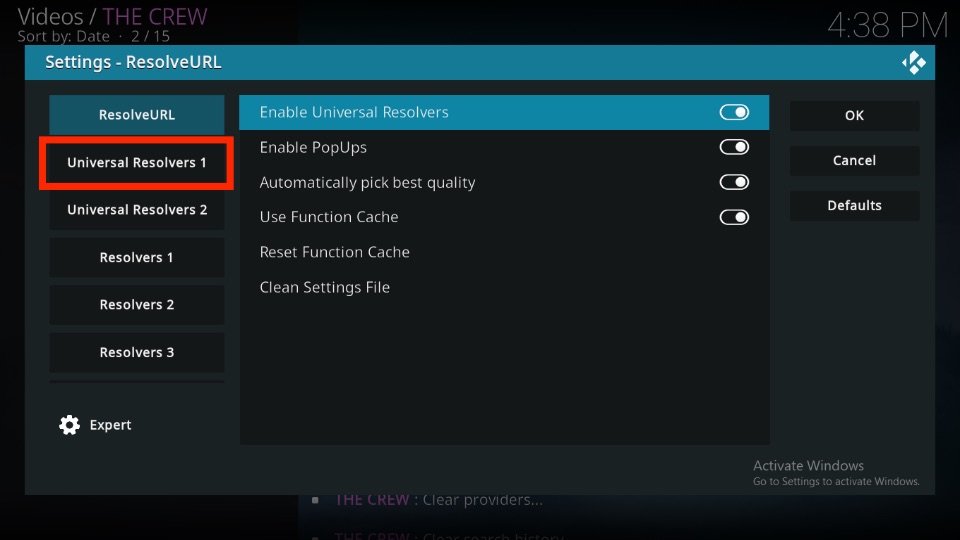
Task: Confirm settings with the OK button
Action: point(854,115)
